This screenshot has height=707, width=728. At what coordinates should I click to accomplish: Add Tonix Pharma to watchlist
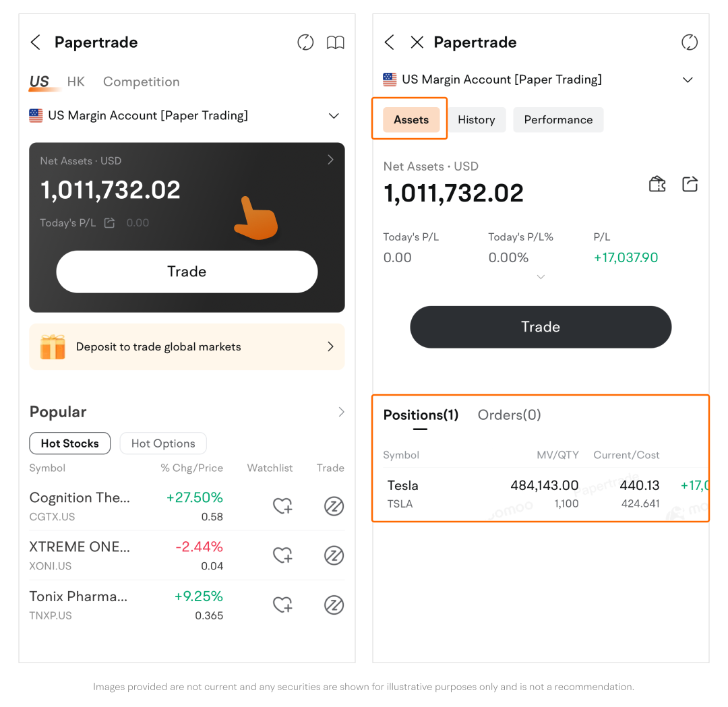click(x=282, y=605)
